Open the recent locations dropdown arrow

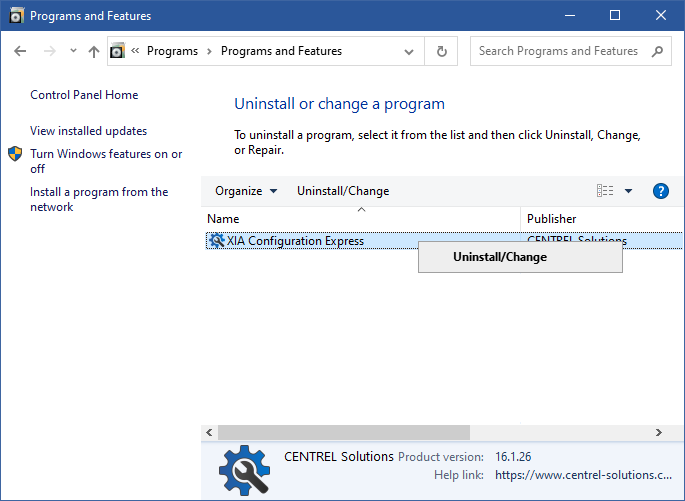73,51
